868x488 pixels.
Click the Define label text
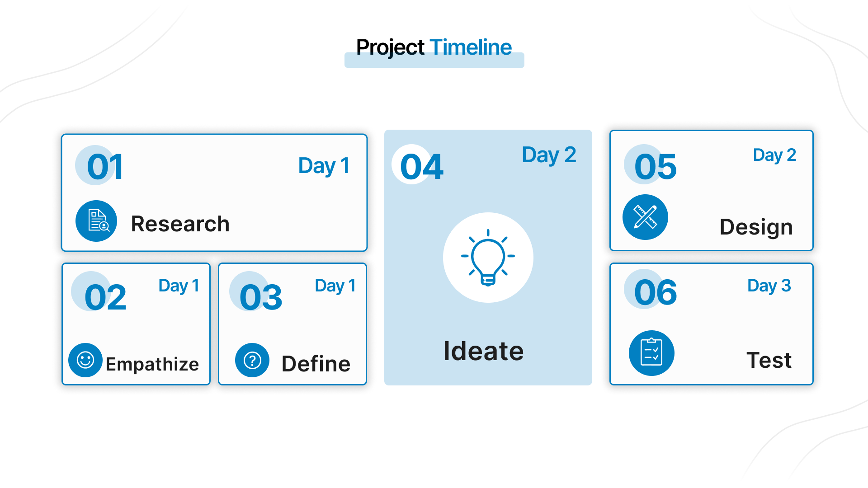tap(316, 364)
